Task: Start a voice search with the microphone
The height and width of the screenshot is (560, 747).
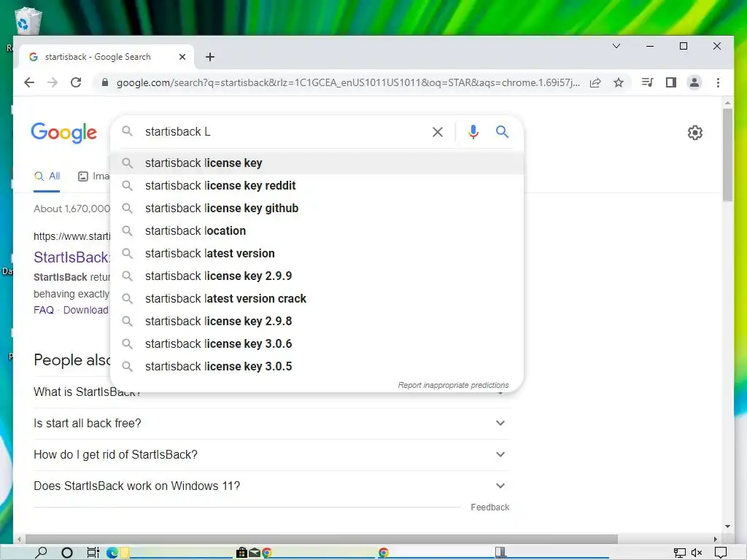Action: (x=473, y=132)
